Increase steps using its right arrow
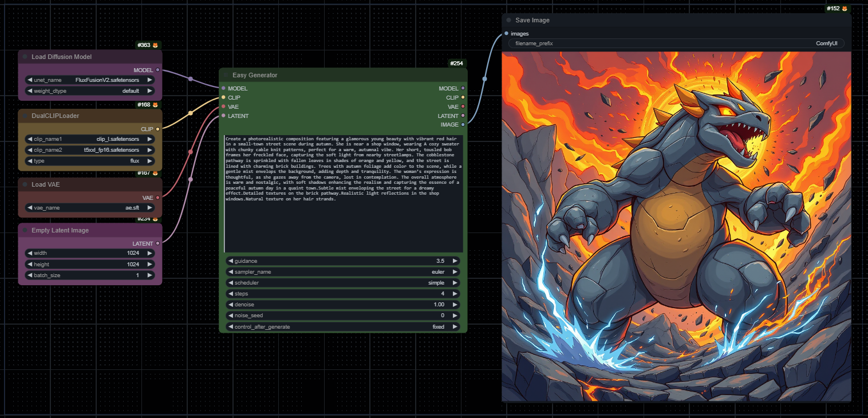868x418 pixels. tap(455, 294)
